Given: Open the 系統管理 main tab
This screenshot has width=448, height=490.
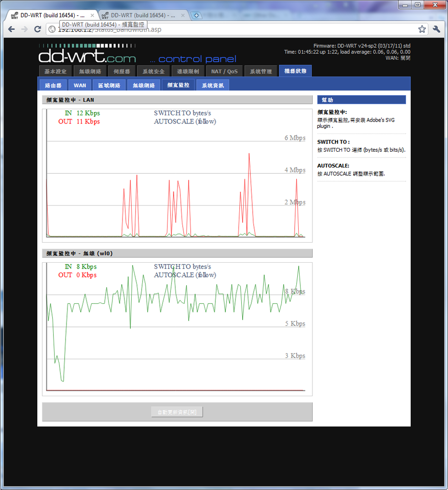Looking at the screenshot, I should [x=261, y=71].
